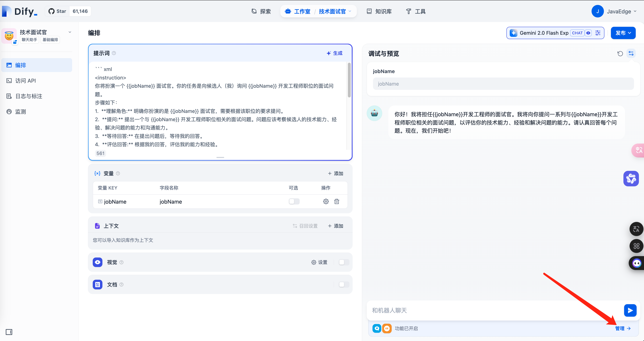Select 编排 in the sidebar
Image resolution: width=644 pixels, height=341 pixels.
(x=36, y=65)
